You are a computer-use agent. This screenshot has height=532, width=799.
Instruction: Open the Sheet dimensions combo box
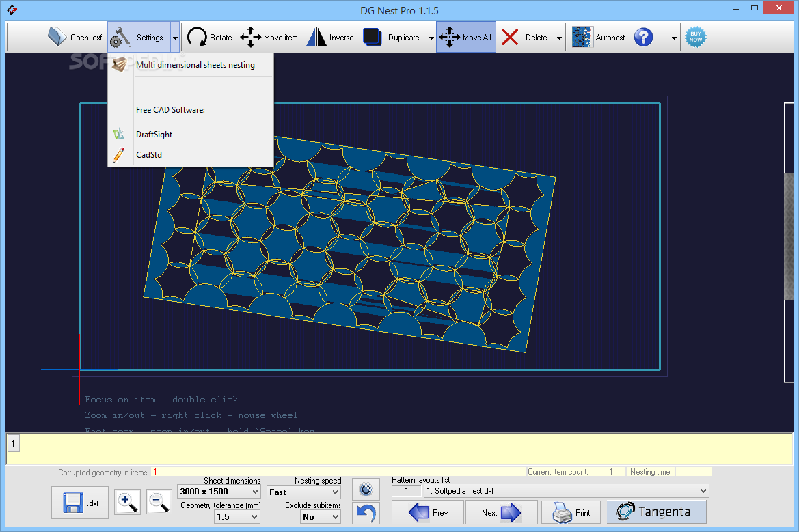point(219,491)
